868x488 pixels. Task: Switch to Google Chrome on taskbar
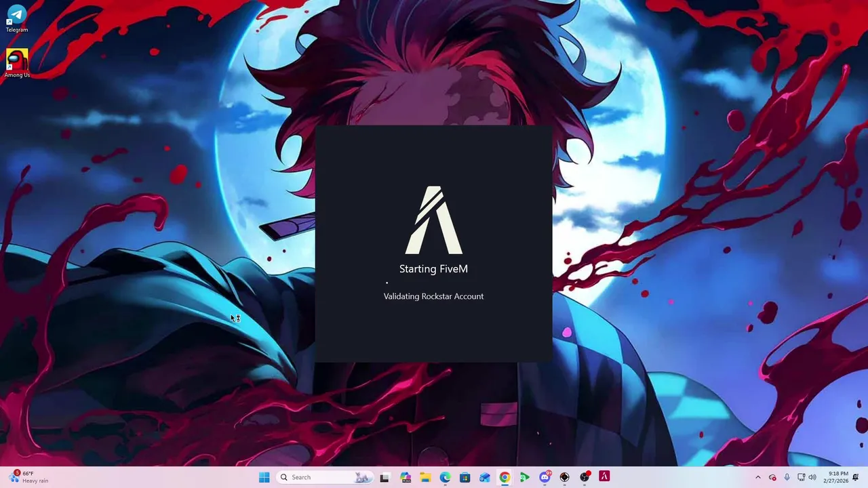pos(505,477)
